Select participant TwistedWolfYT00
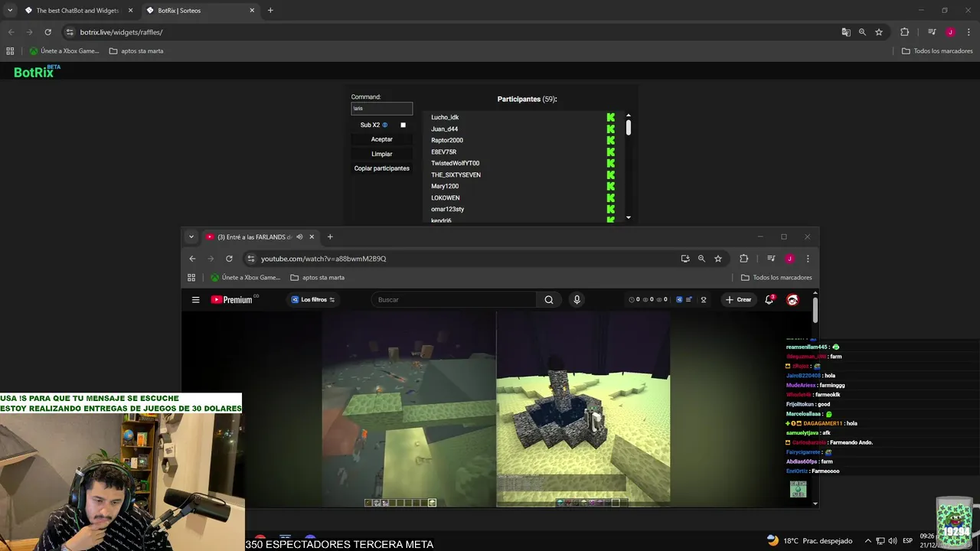 point(456,163)
